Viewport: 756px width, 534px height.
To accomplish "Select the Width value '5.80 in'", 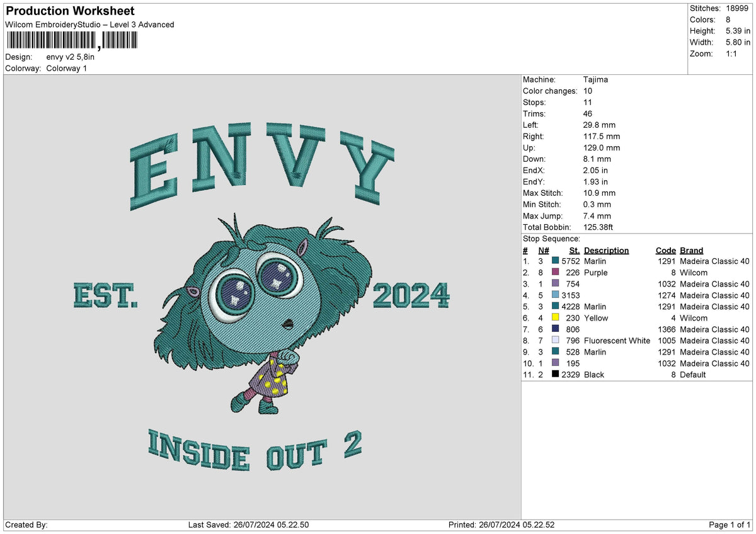I will tap(736, 42).
